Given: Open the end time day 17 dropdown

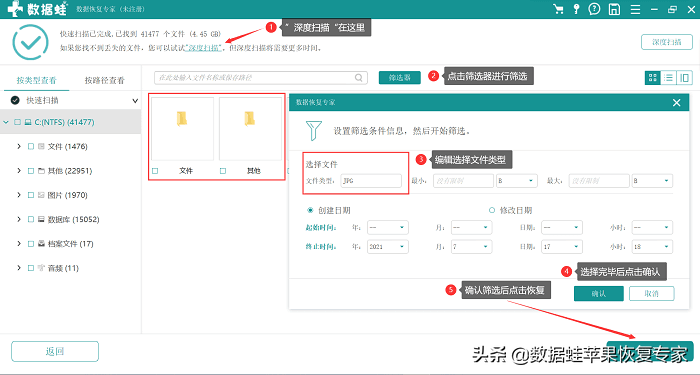Looking at the screenshot, I should (562, 246).
